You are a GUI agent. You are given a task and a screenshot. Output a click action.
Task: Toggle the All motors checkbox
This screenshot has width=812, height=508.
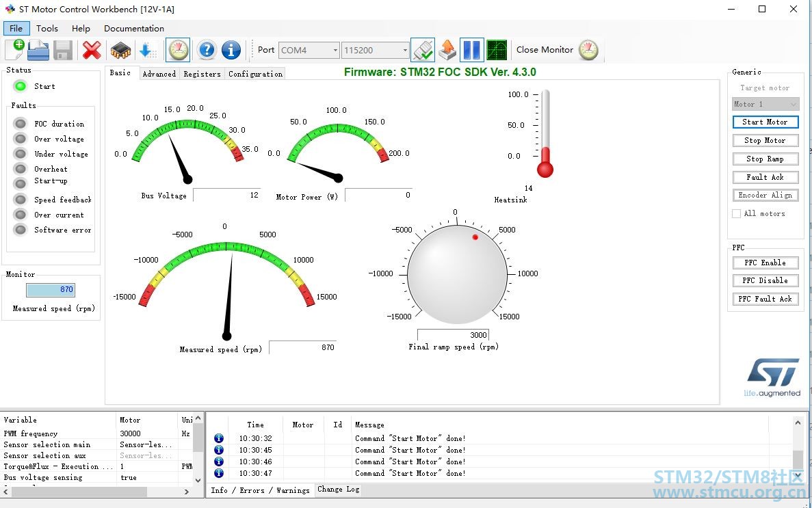pyautogui.click(x=736, y=213)
